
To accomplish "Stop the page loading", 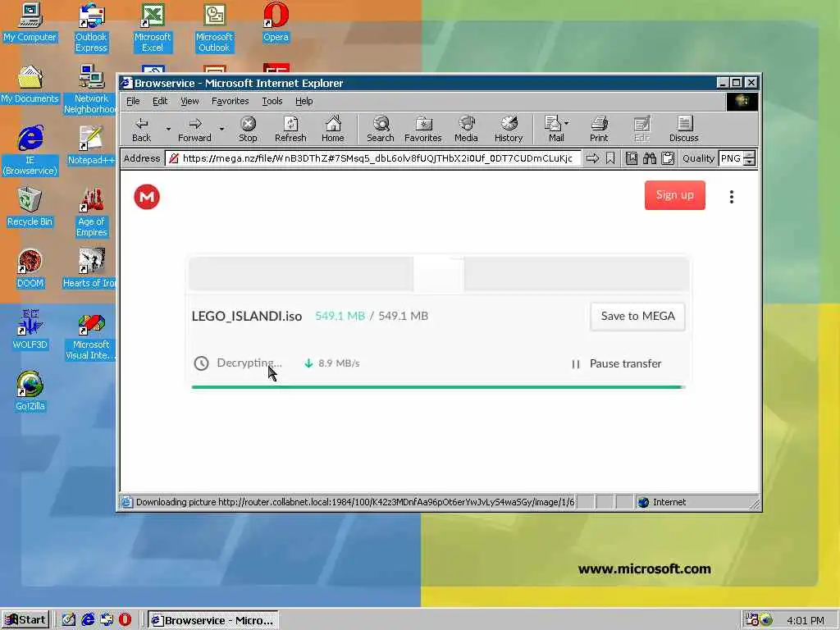I will click(x=248, y=130).
